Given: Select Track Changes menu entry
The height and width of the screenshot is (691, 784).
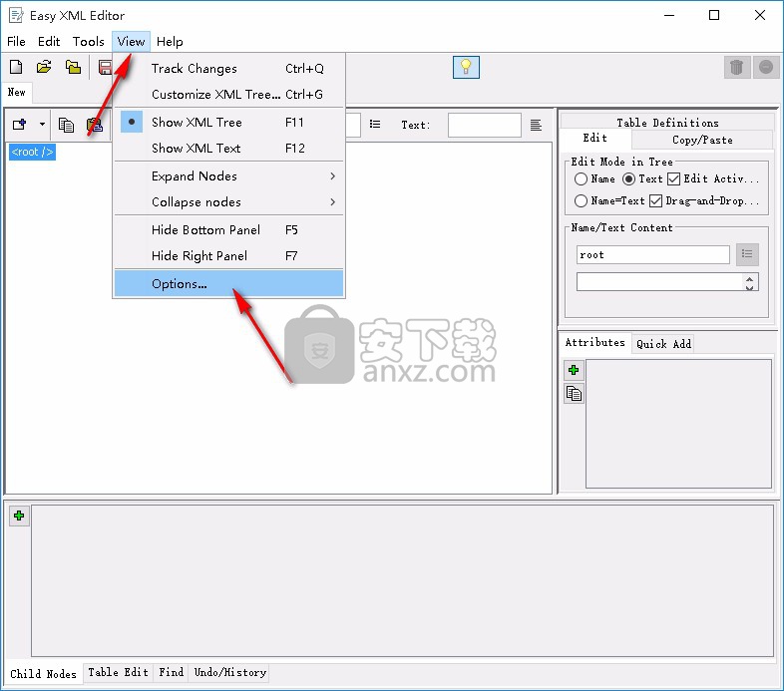Looking at the screenshot, I should click(x=229, y=69).
